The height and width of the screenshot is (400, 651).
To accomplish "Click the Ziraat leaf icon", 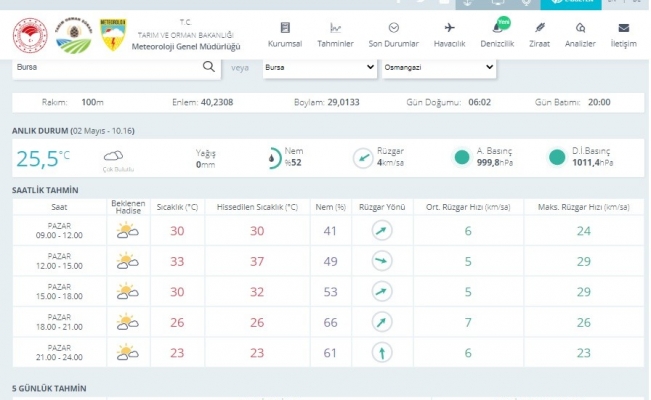I will coord(540,28).
